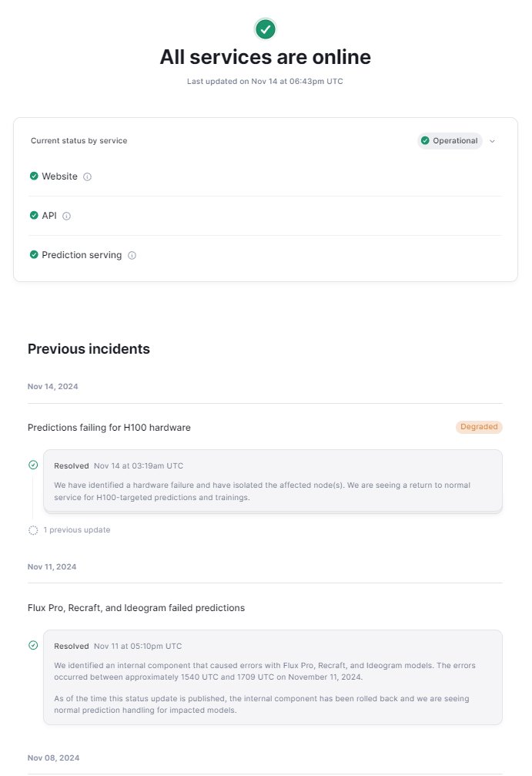Screen dimensions: 532x776
Task: Click the info icon next to Website
Action: click(x=87, y=176)
